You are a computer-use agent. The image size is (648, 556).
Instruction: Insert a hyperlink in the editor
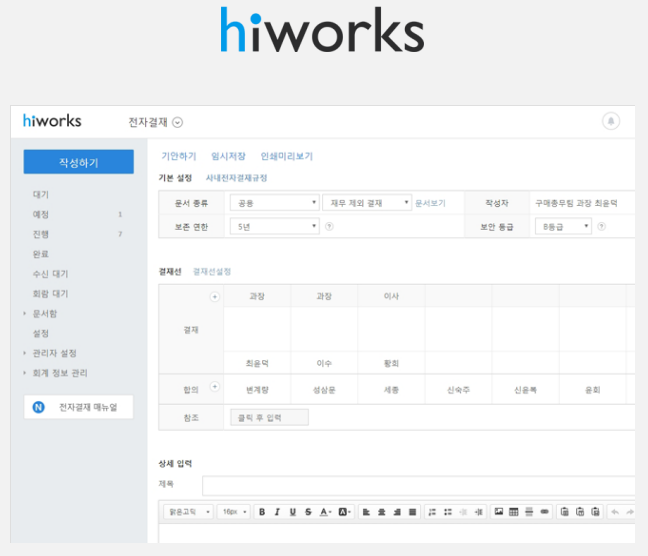click(545, 512)
